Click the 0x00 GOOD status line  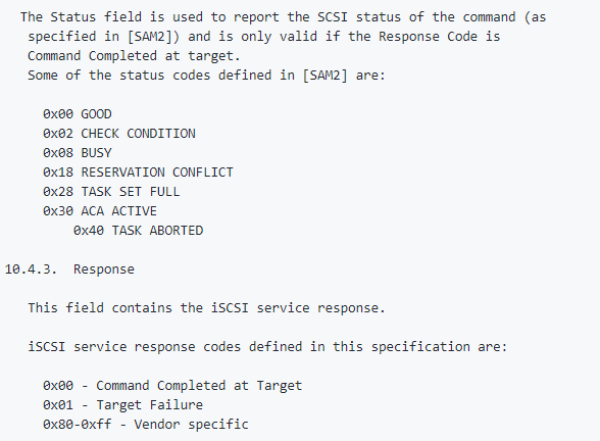pyautogui.click(x=77, y=114)
